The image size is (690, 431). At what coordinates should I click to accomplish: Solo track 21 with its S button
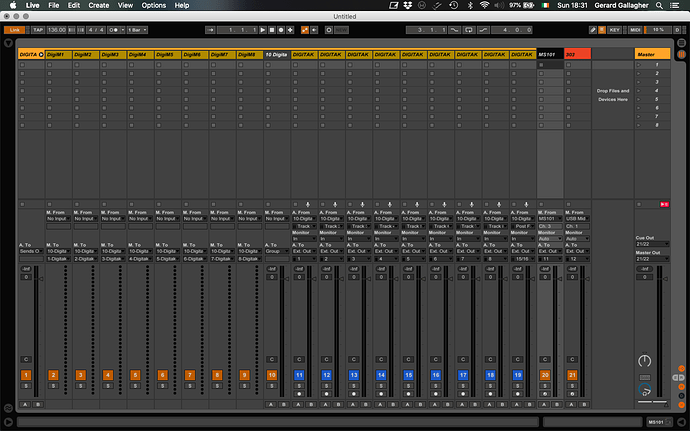click(572, 386)
